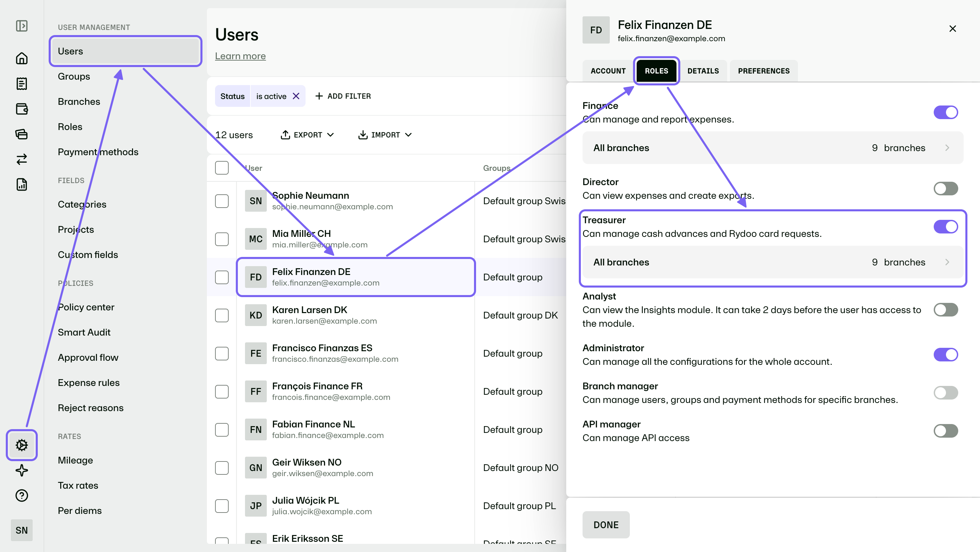Expand the collapsed sidebar panel icon
Screen dimensions: 980x552
(x=22, y=26)
